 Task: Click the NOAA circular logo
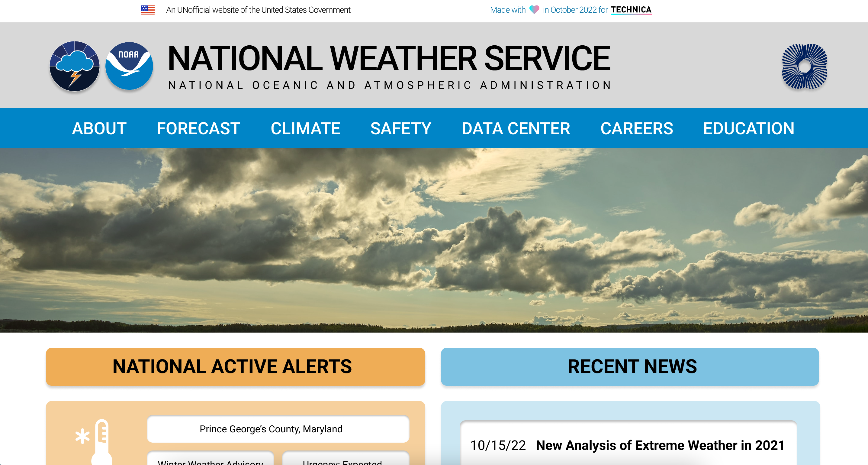click(x=129, y=66)
